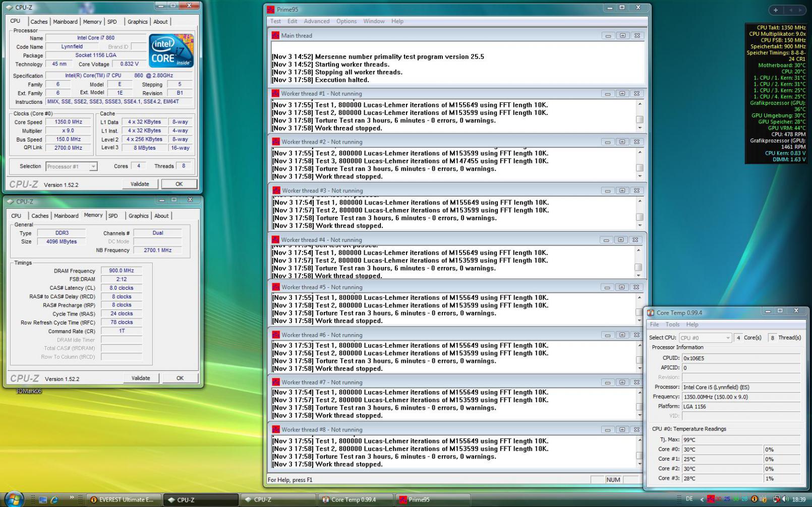Click OK in the CPU-Z memory window

pyautogui.click(x=180, y=378)
